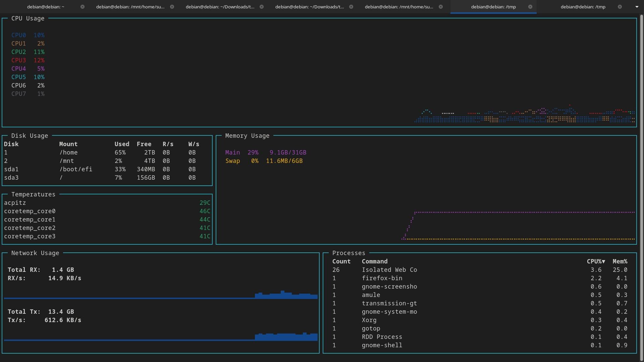Viewport: 644px width, 362px height.
Task: Select the gnome-shell process row
Action: click(x=382, y=345)
